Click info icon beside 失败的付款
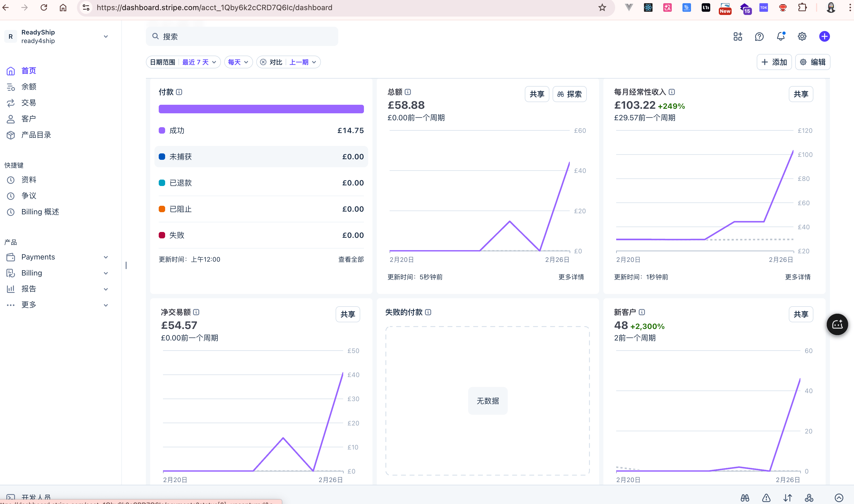This screenshot has width=854, height=504. point(428,312)
